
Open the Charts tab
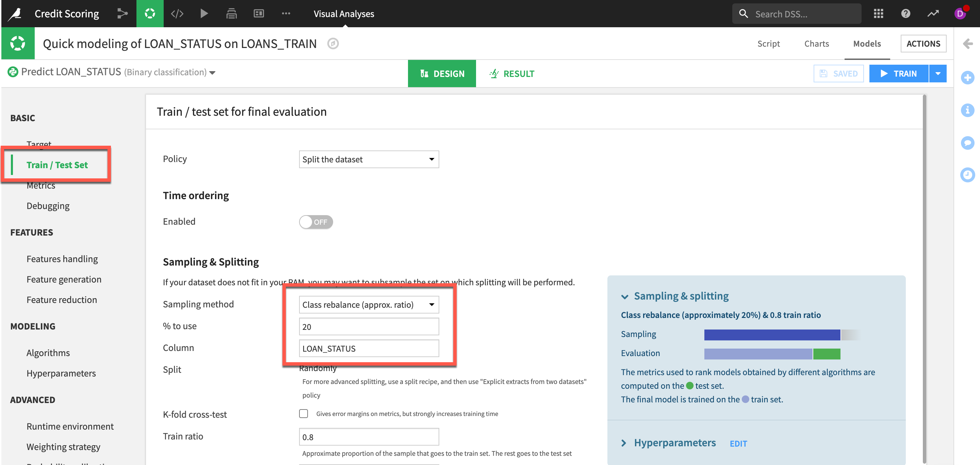816,44
